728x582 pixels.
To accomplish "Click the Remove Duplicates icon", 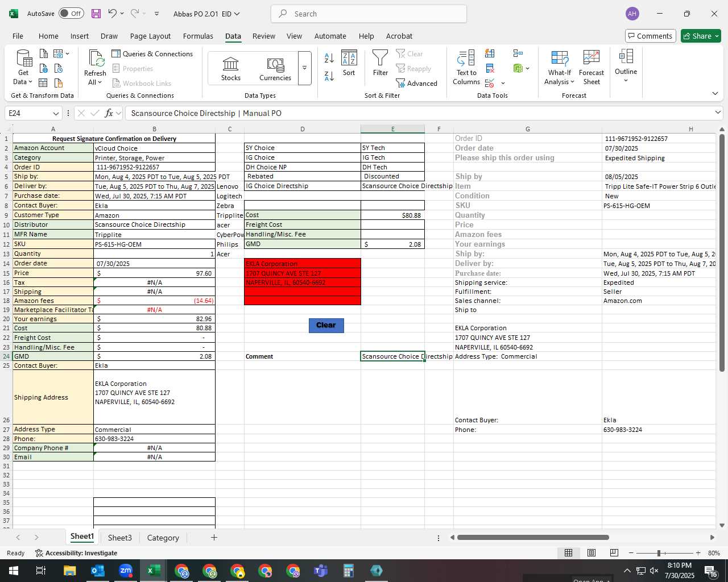I will coord(490,69).
